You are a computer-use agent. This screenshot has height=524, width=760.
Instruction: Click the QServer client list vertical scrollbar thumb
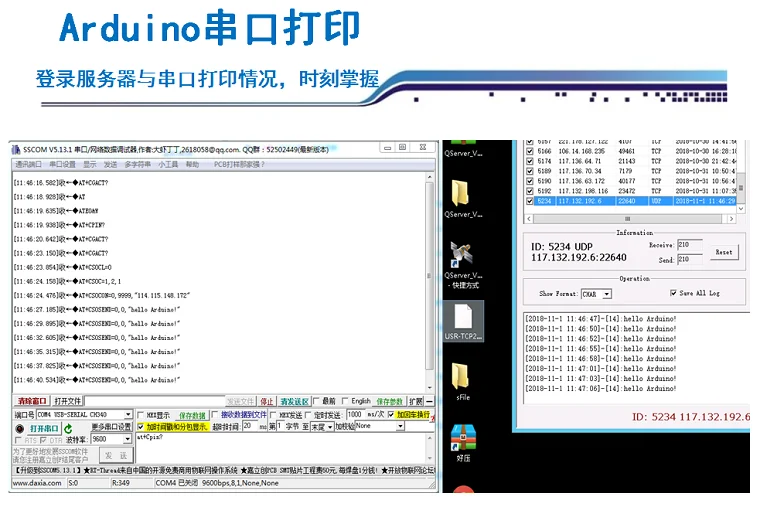(741, 188)
